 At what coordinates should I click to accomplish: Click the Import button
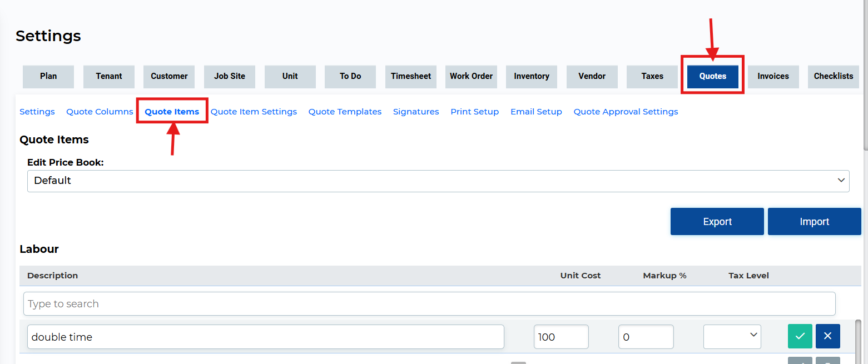tap(814, 222)
